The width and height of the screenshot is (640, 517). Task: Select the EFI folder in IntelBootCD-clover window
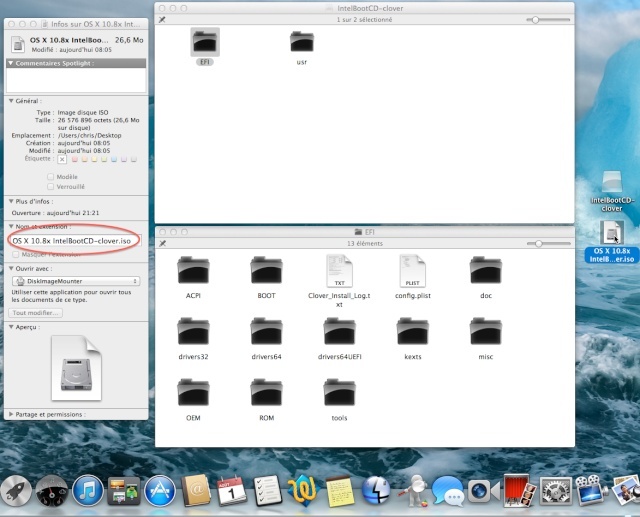pyautogui.click(x=205, y=42)
